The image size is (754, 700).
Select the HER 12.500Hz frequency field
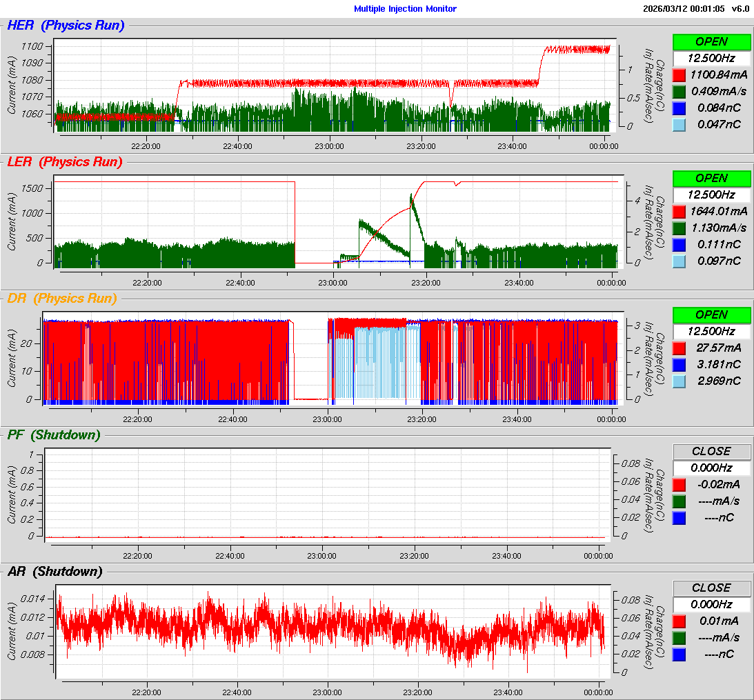(x=711, y=58)
